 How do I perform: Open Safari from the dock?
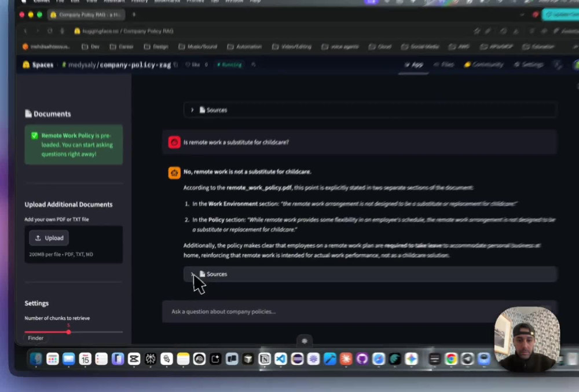point(379,359)
